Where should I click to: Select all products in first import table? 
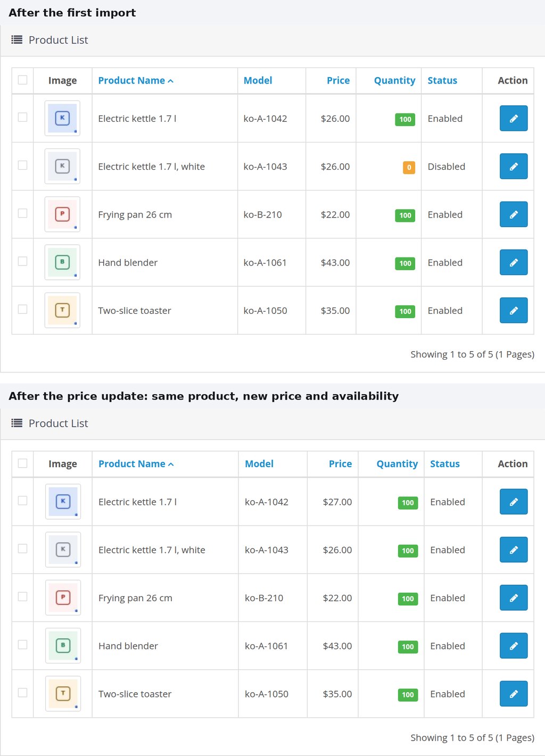tap(22, 80)
